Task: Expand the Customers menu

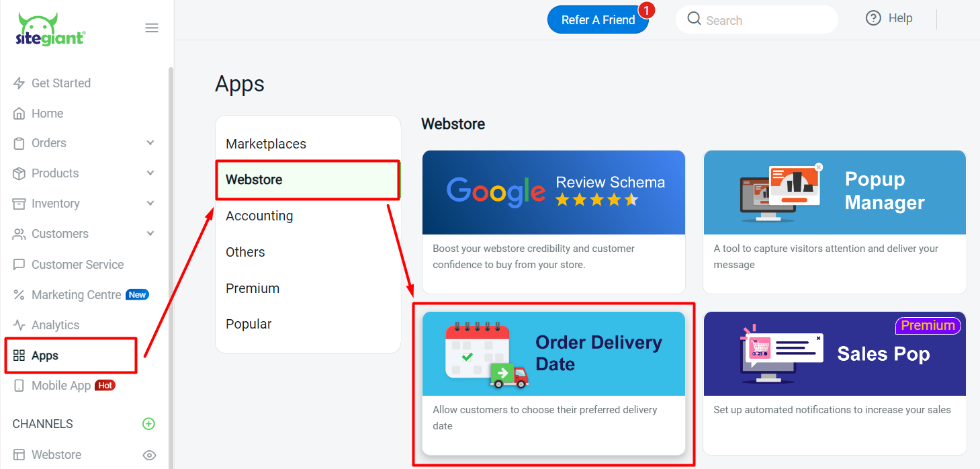Action: click(58, 233)
